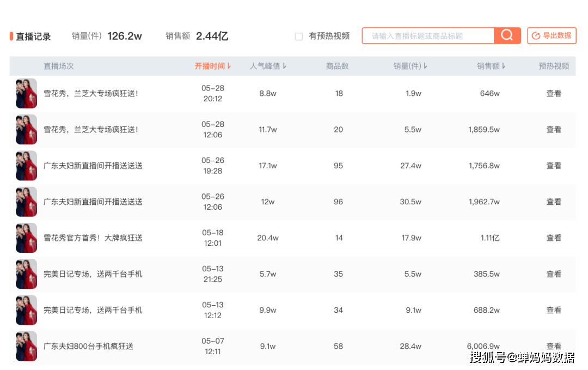Open thumbnail for 雪花秀官方首秀 livestream
Viewport: 588px width, 370px height.
point(26,238)
